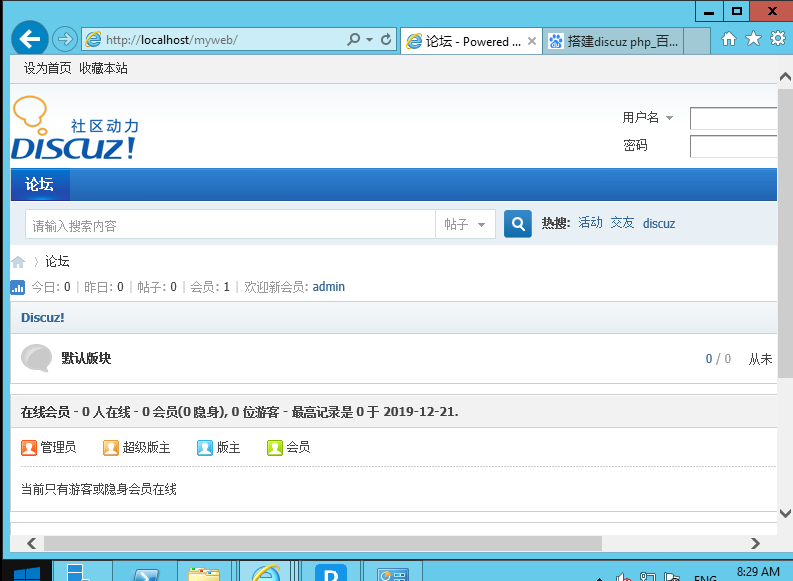Focus the 密码 password field

click(x=733, y=146)
